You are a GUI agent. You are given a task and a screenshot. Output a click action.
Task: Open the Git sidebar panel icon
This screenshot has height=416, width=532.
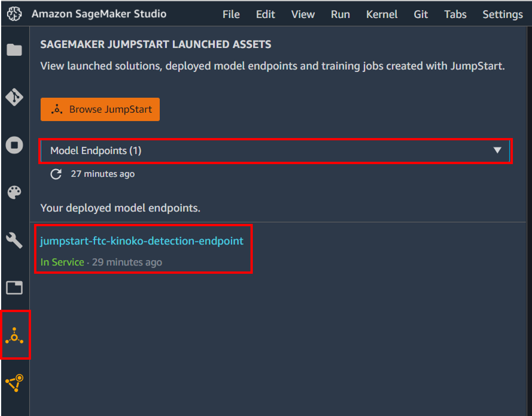pos(15,97)
